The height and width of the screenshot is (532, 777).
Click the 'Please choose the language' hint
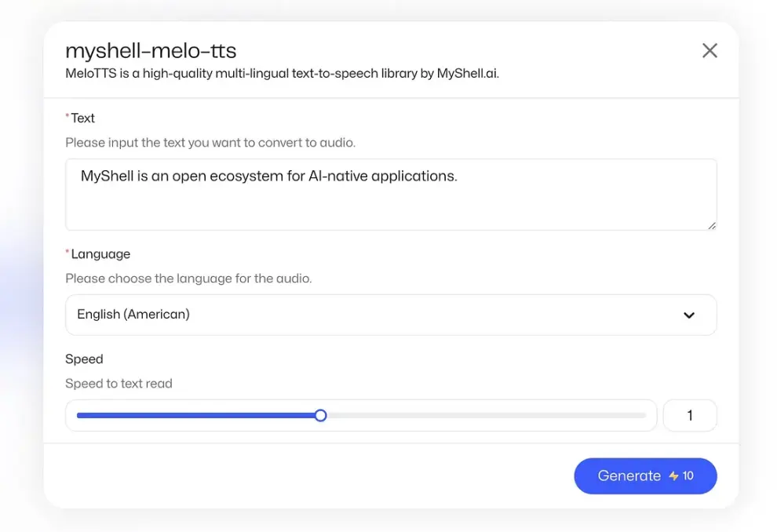click(x=188, y=279)
